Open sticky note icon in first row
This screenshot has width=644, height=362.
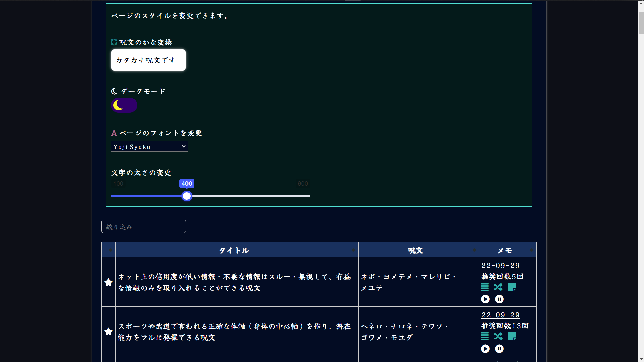[x=512, y=287]
